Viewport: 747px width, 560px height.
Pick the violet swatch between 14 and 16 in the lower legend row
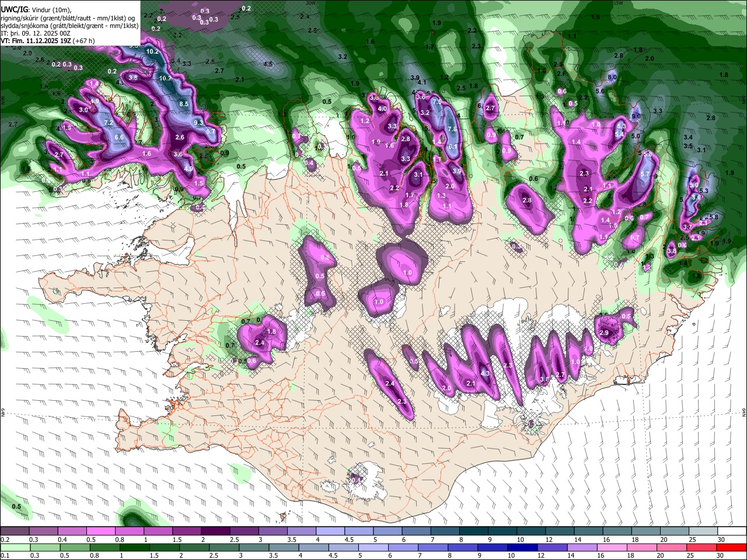pos(582,548)
